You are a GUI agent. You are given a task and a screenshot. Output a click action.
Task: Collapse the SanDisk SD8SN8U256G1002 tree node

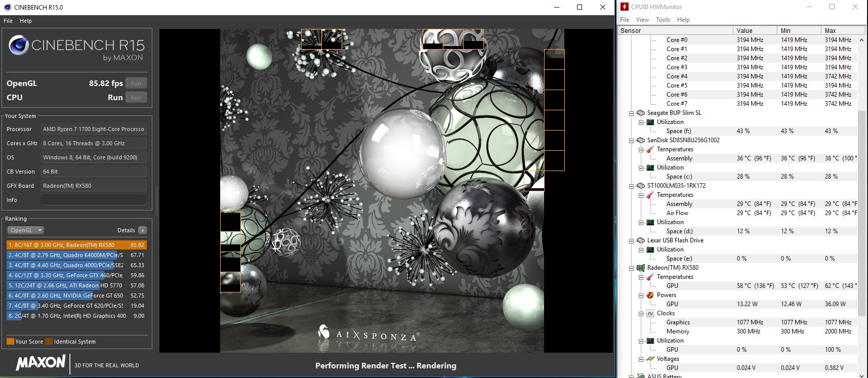632,140
